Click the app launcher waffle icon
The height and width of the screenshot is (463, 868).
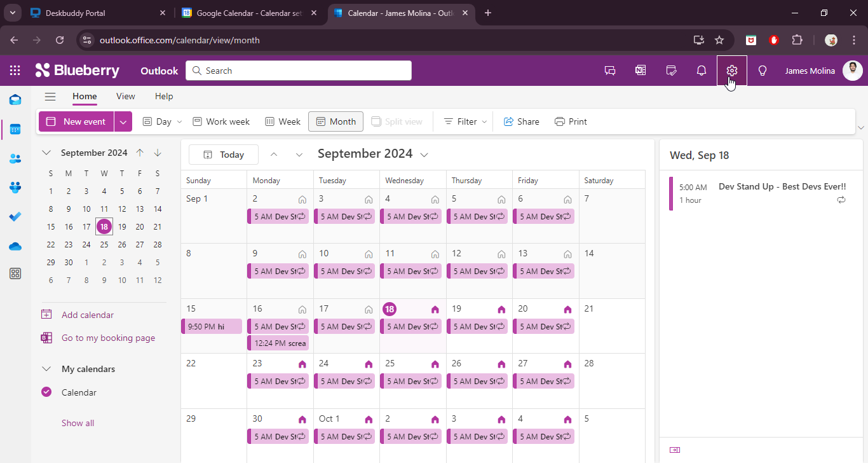[x=15, y=71]
